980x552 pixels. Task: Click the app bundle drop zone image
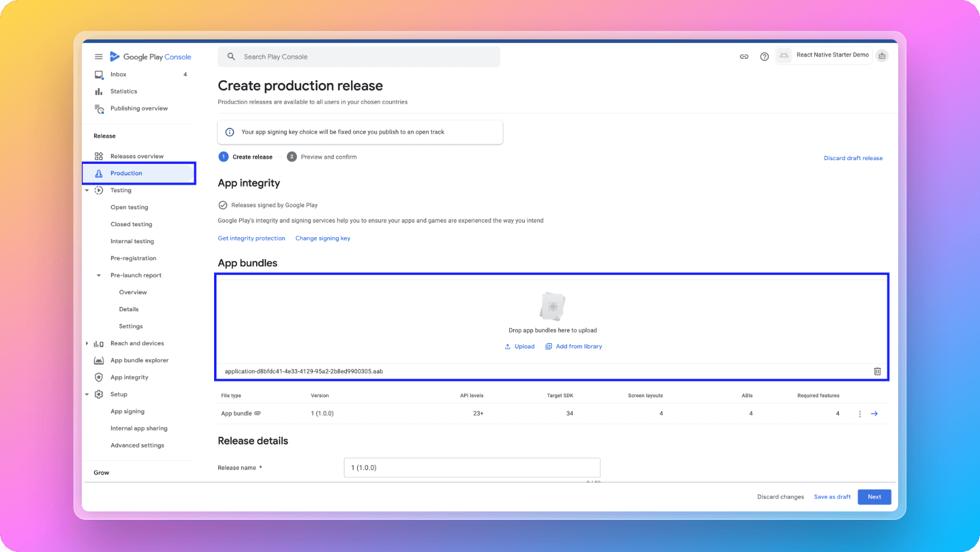(x=552, y=306)
